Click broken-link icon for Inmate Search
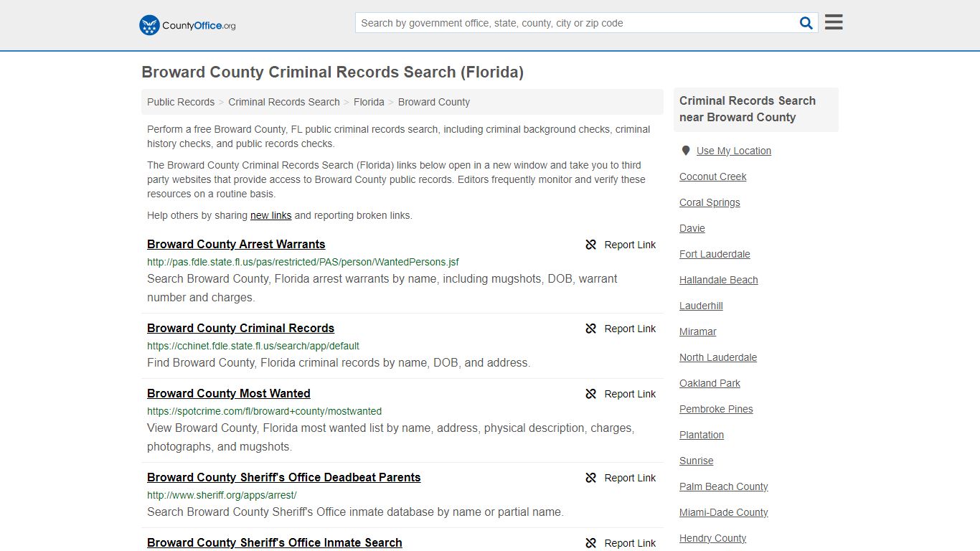 (x=591, y=543)
